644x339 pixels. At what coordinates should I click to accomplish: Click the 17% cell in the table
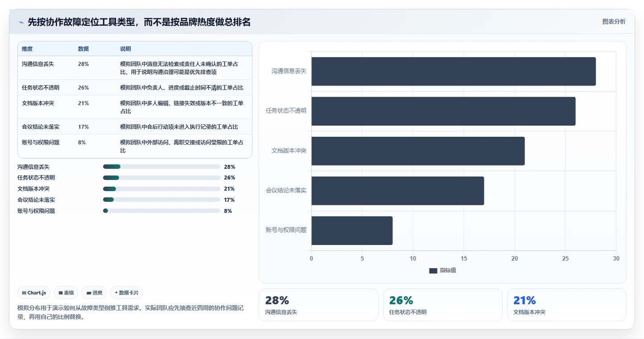(x=83, y=127)
